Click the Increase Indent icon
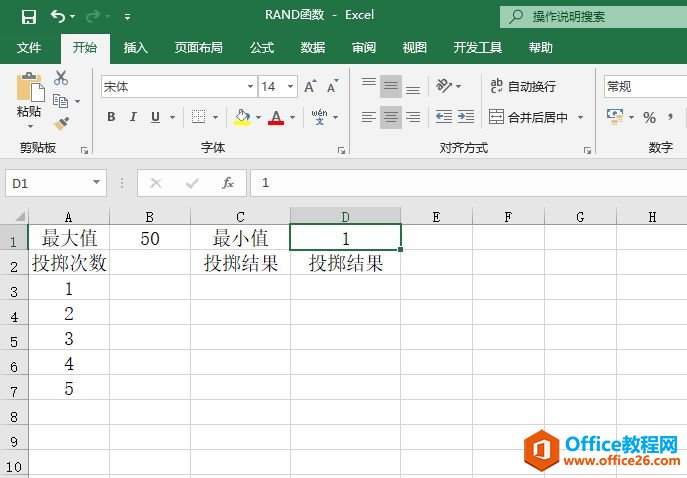Image resolution: width=687 pixels, height=478 pixels. [x=466, y=117]
